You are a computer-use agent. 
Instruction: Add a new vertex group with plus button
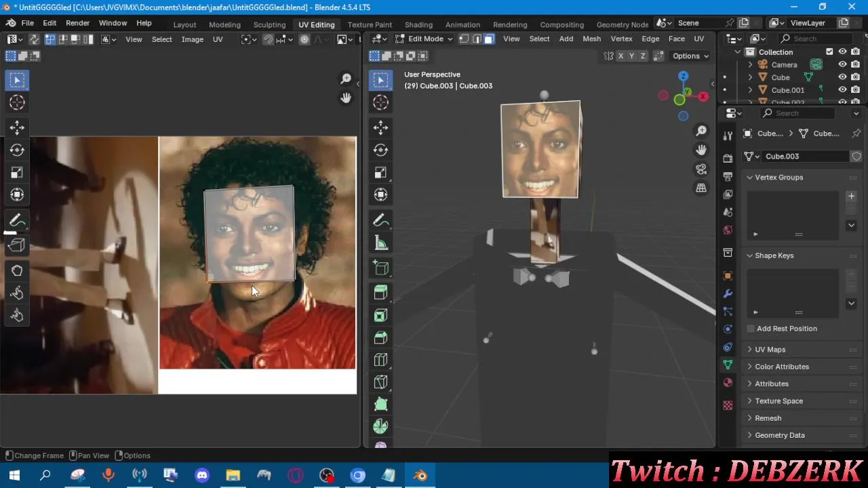pyautogui.click(x=851, y=197)
